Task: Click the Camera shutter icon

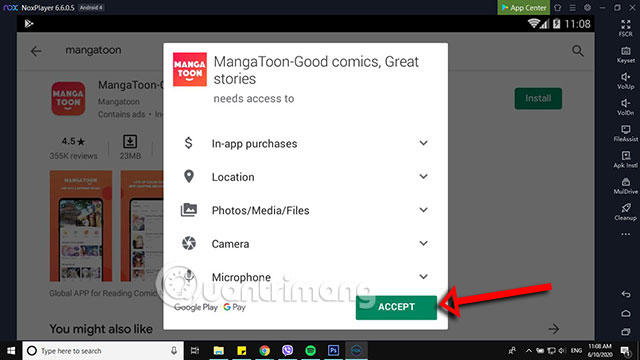Action: 189,243
